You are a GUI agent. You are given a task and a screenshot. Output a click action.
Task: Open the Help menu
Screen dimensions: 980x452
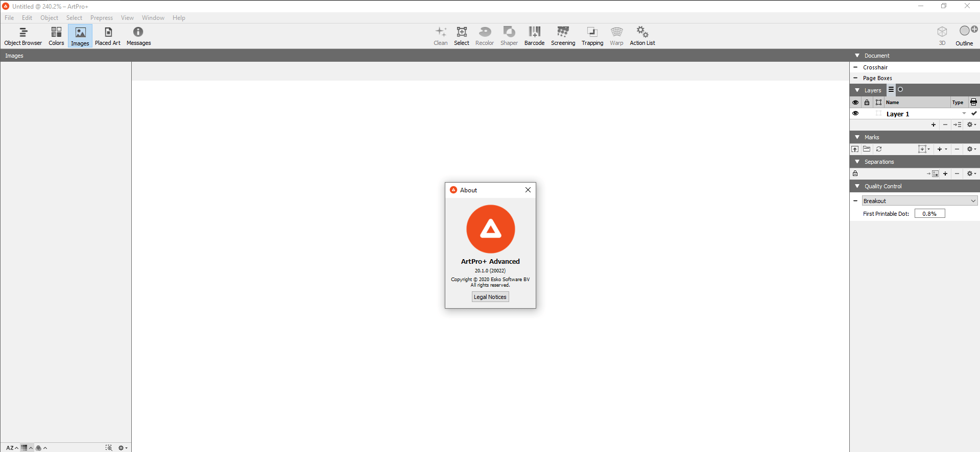point(179,18)
